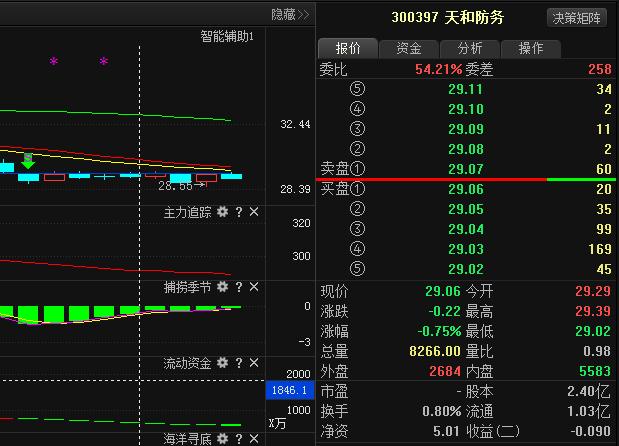Click sell volume 60 at 卖盘①
Screen dimensions: 619x446
[604, 169]
